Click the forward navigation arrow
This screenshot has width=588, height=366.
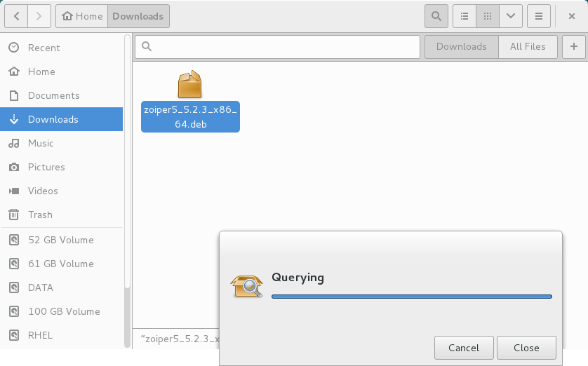(x=40, y=15)
